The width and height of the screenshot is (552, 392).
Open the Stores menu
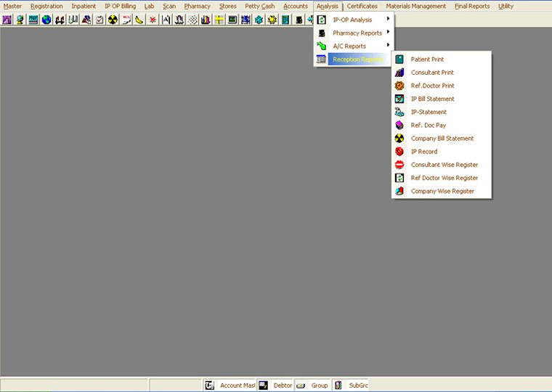click(228, 6)
